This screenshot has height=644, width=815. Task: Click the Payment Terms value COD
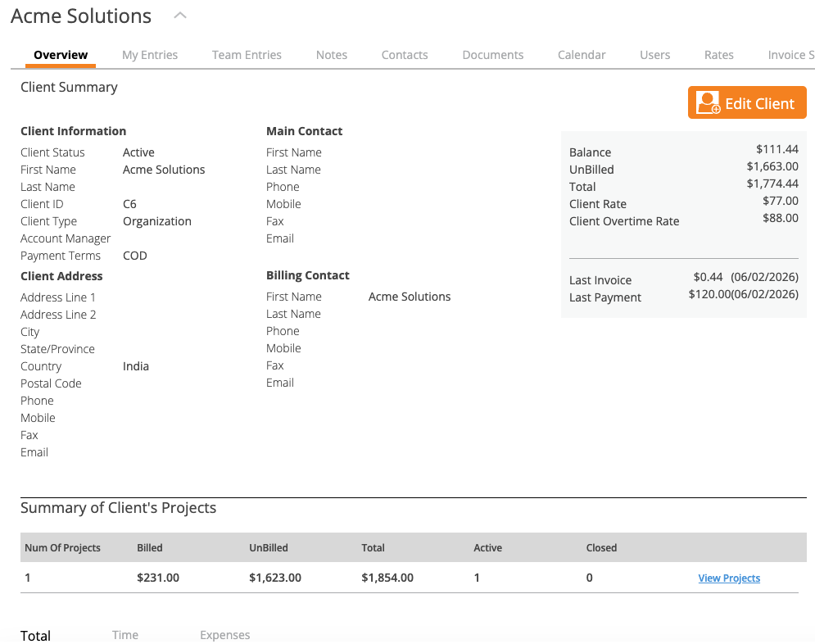tap(134, 256)
